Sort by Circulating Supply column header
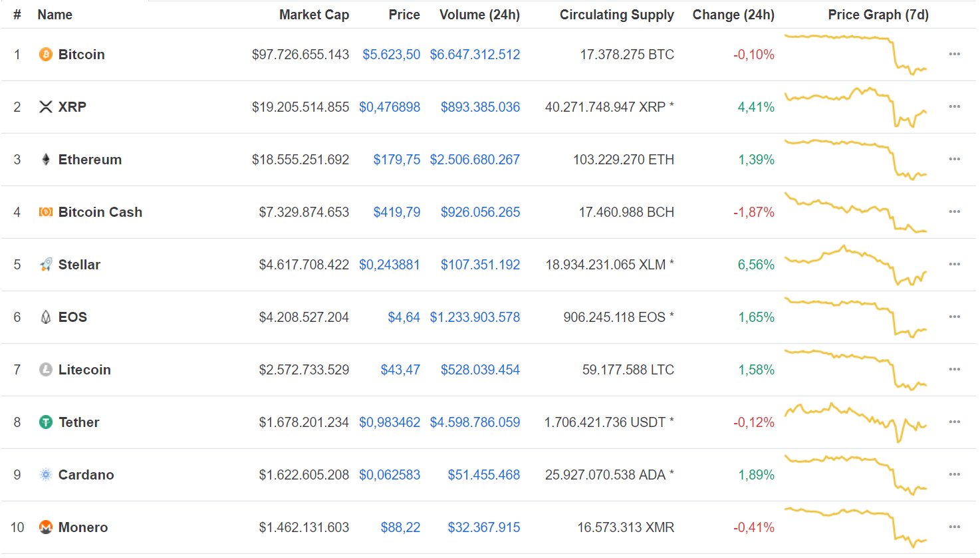The height and width of the screenshot is (558, 980). click(617, 15)
